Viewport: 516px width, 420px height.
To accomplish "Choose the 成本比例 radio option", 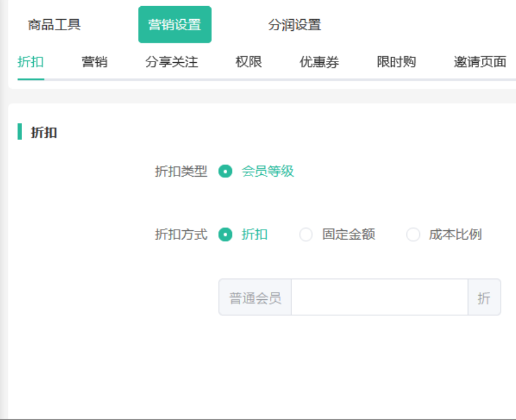I will [x=413, y=235].
